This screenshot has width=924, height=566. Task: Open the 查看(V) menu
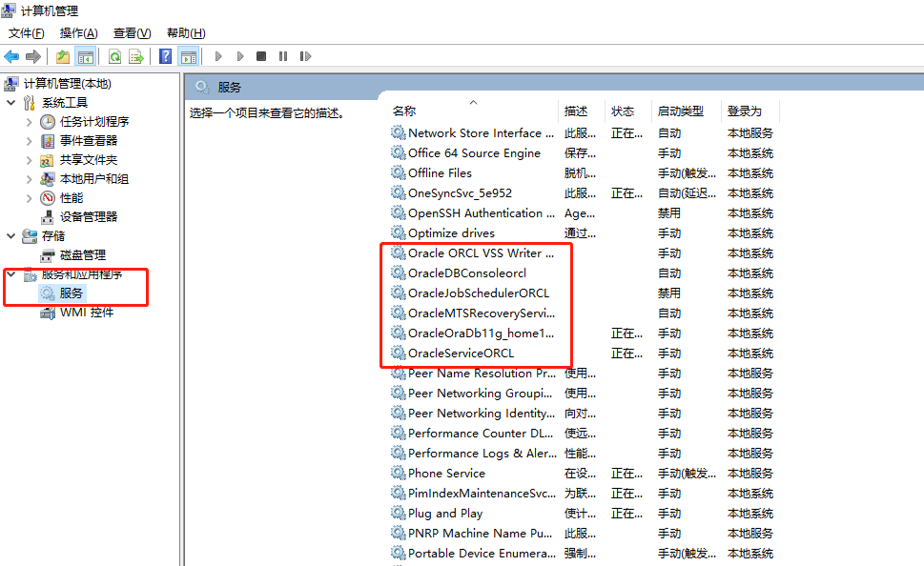[132, 33]
